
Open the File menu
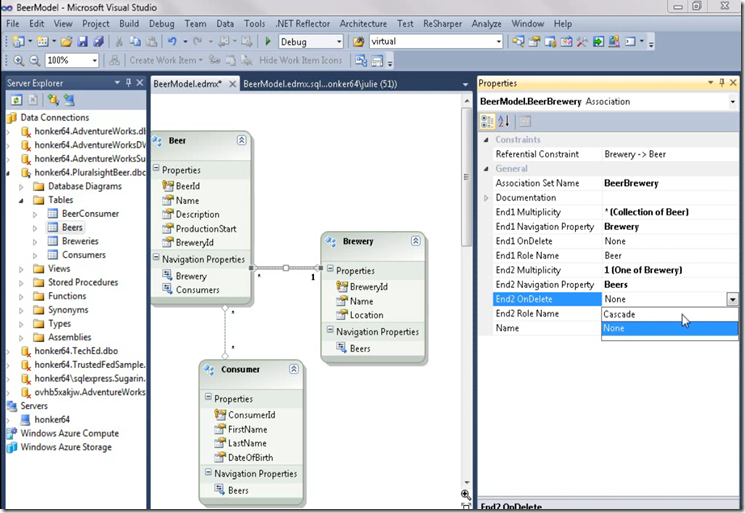(x=13, y=24)
